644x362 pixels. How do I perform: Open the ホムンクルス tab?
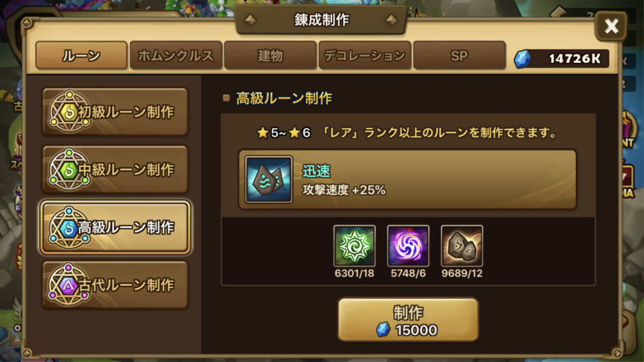click(x=175, y=55)
